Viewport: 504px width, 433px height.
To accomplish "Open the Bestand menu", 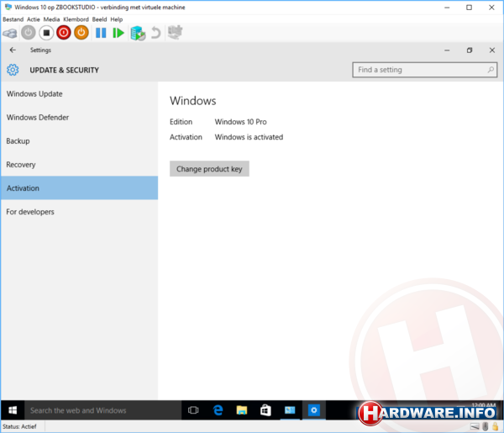I will (13, 19).
